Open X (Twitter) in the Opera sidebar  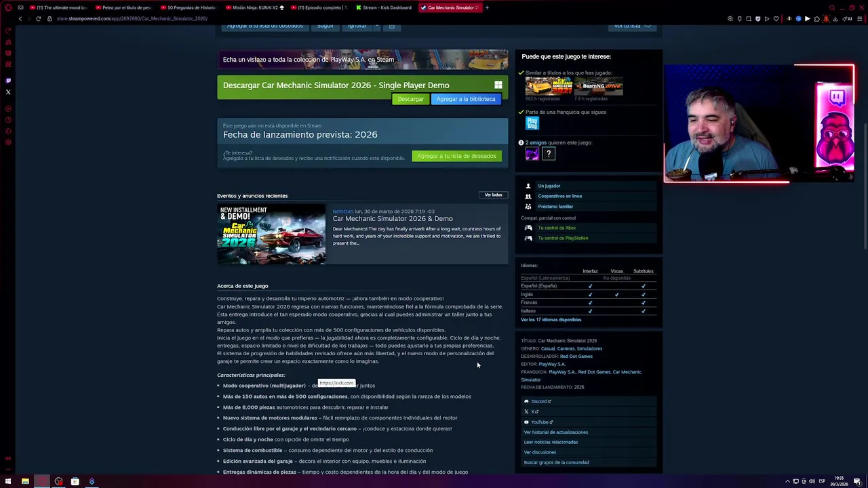(8, 91)
